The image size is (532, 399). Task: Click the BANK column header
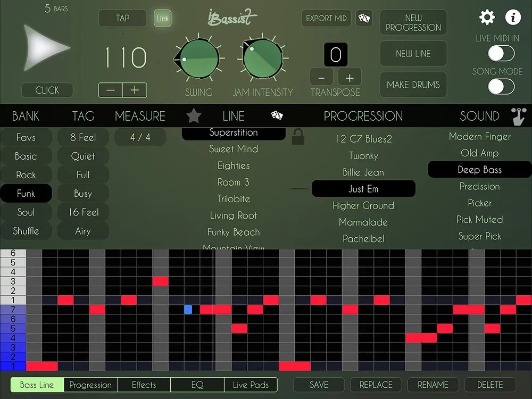coord(26,116)
